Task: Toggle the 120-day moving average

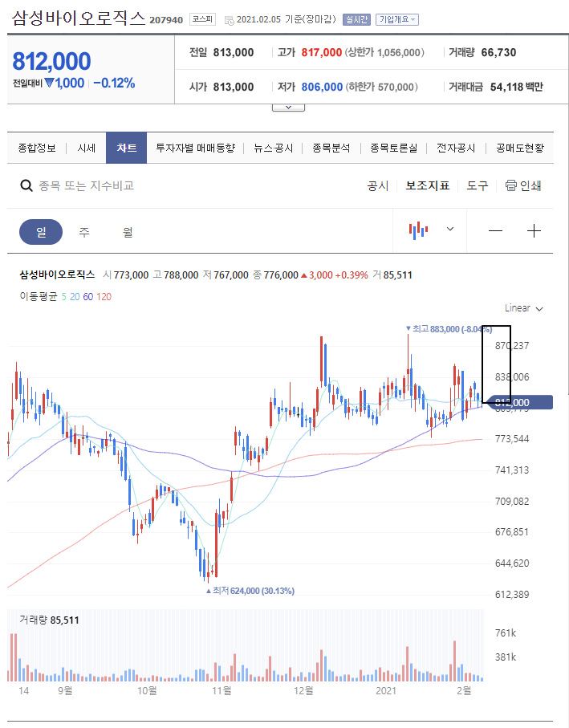Action: tap(104, 297)
